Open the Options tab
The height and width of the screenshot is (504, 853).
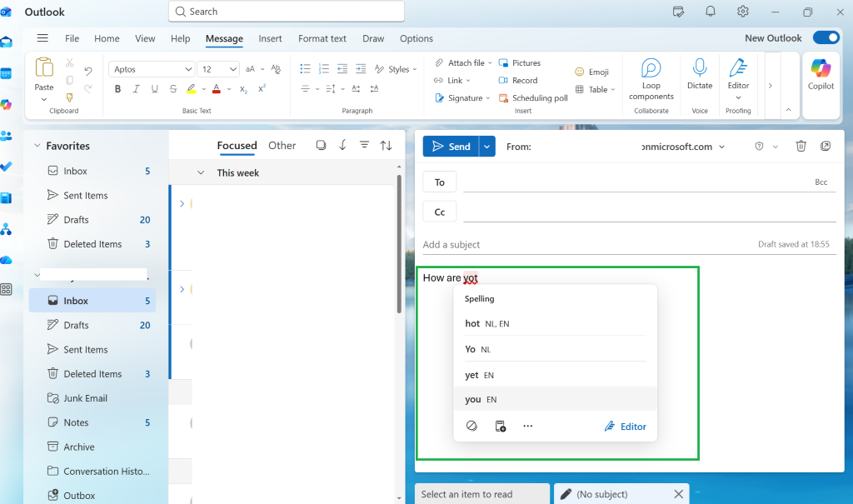pyautogui.click(x=417, y=38)
